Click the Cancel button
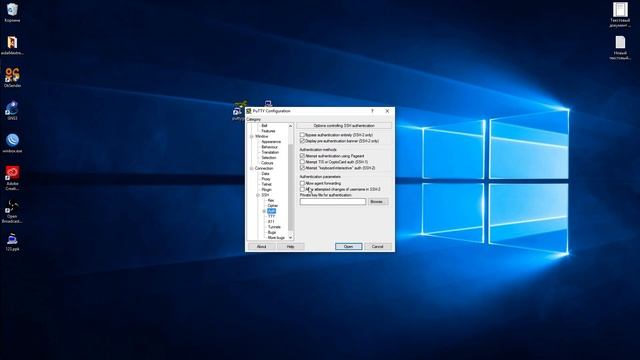 click(x=378, y=247)
